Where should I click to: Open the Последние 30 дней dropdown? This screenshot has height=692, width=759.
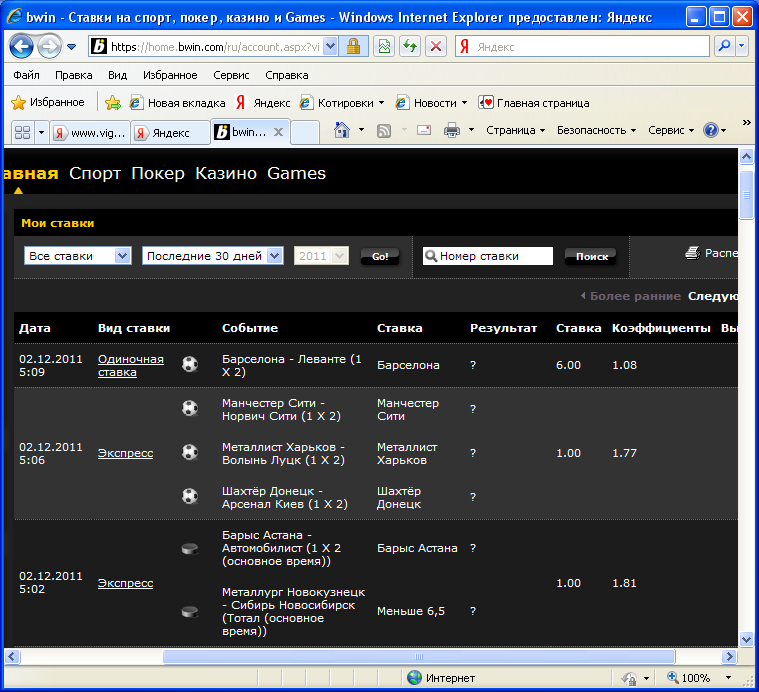(x=213, y=256)
